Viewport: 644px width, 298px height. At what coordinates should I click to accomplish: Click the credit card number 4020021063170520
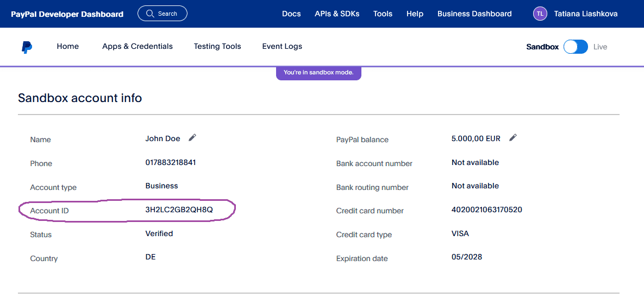click(486, 210)
